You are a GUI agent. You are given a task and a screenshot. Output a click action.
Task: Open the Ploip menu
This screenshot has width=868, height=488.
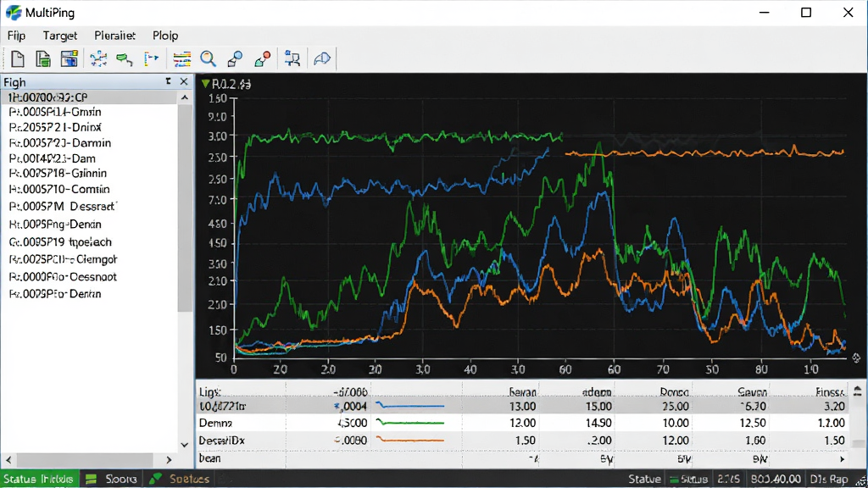[165, 36]
